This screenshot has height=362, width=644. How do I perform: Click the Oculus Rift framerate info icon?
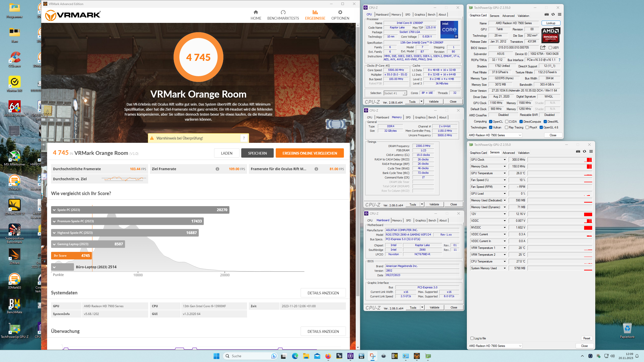(x=316, y=169)
